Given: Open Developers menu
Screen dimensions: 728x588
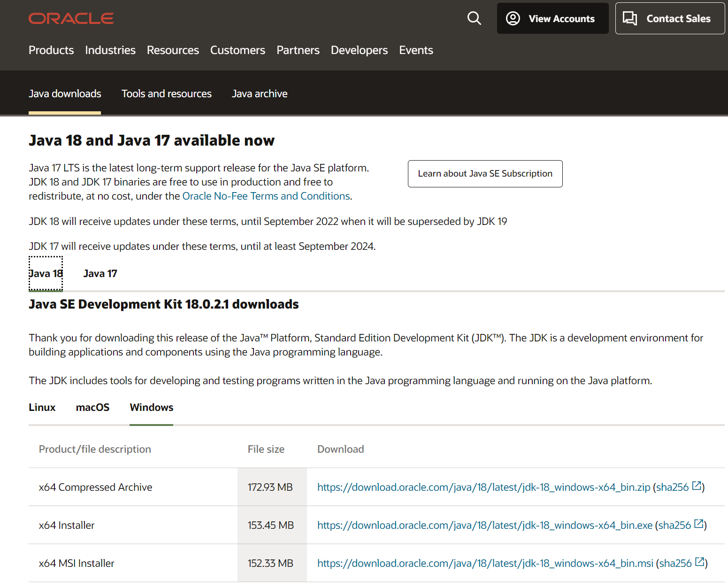Looking at the screenshot, I should [x=359, y=50].
